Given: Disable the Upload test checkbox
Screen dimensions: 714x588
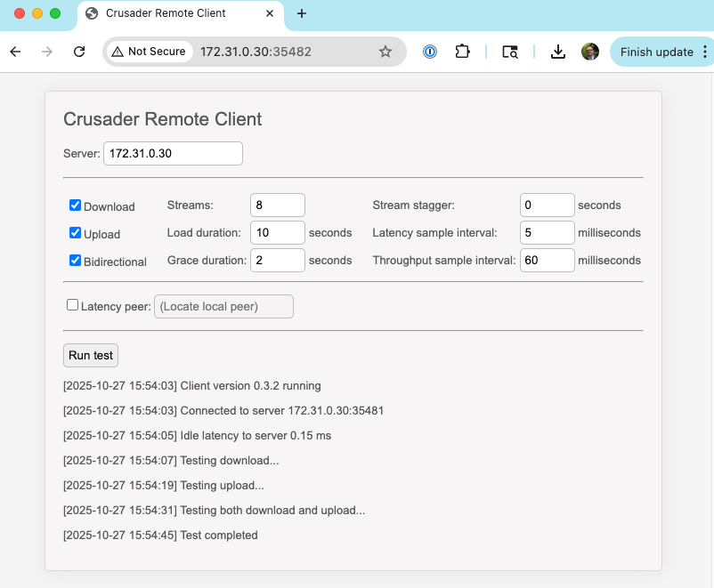Looking at the screenshot, I should tap(76, 233).
